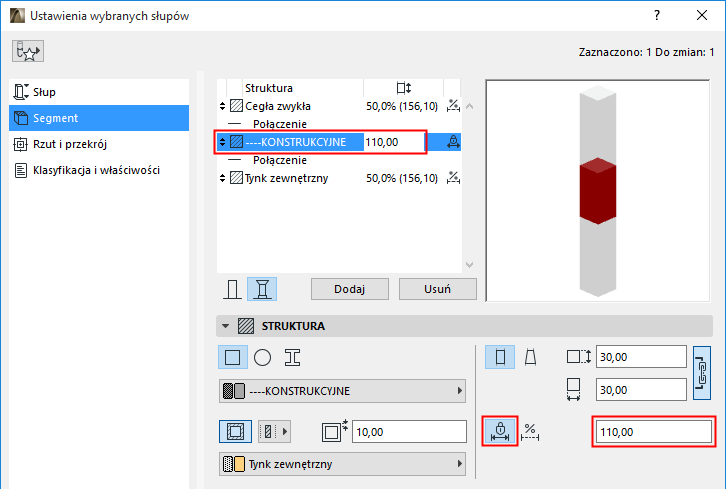Select the Tynk zewnętrzny segment row
726x489 pixels.
tap(338, 178)
